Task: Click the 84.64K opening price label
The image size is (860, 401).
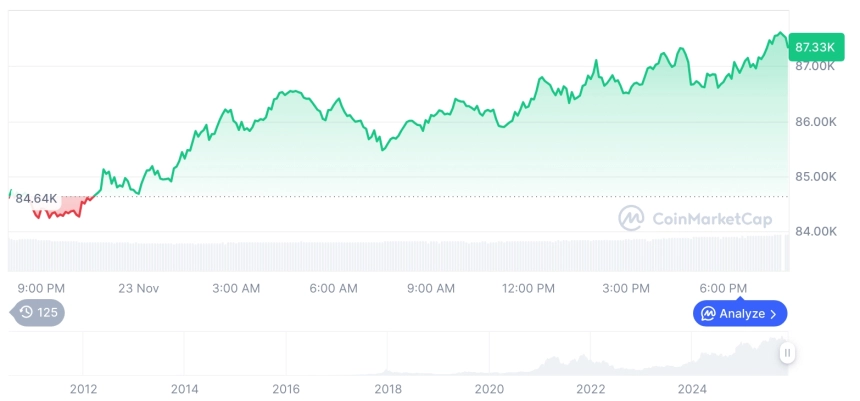Action: tap(36, 198)
